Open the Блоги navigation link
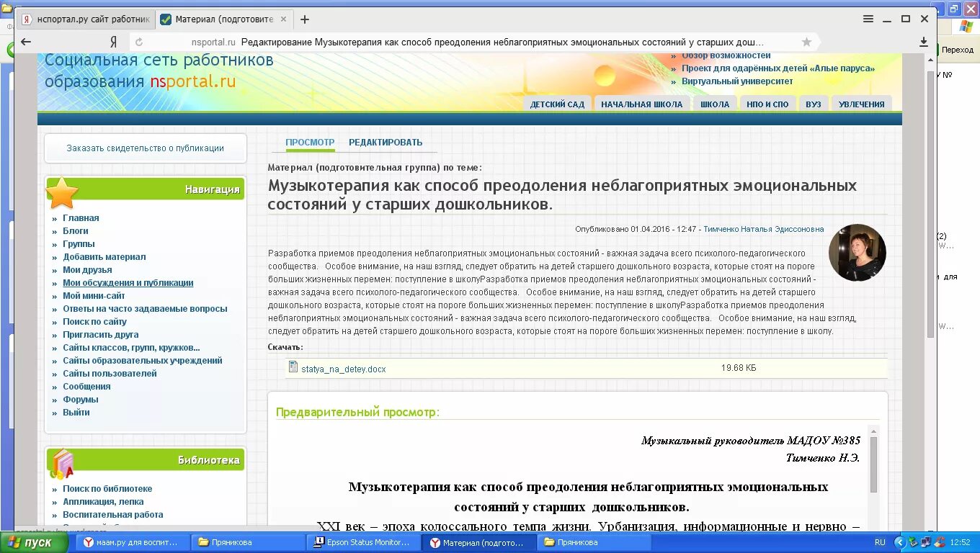 pyautogui.click(x=76, y=231)
